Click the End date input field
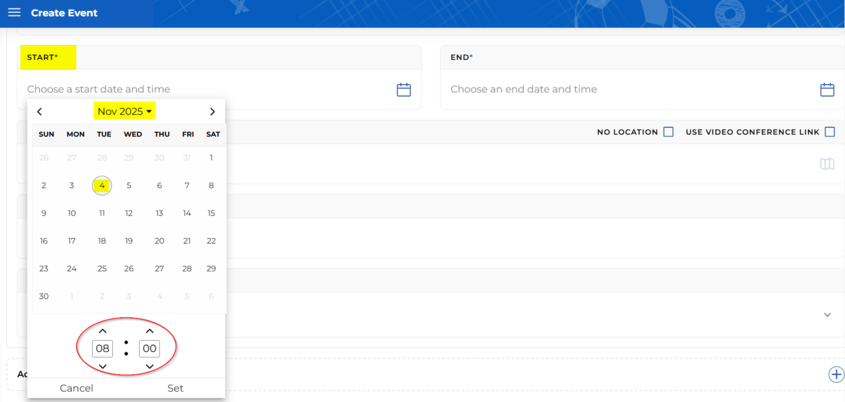This screenshot has width=845, height=402. tap(630, 90)
